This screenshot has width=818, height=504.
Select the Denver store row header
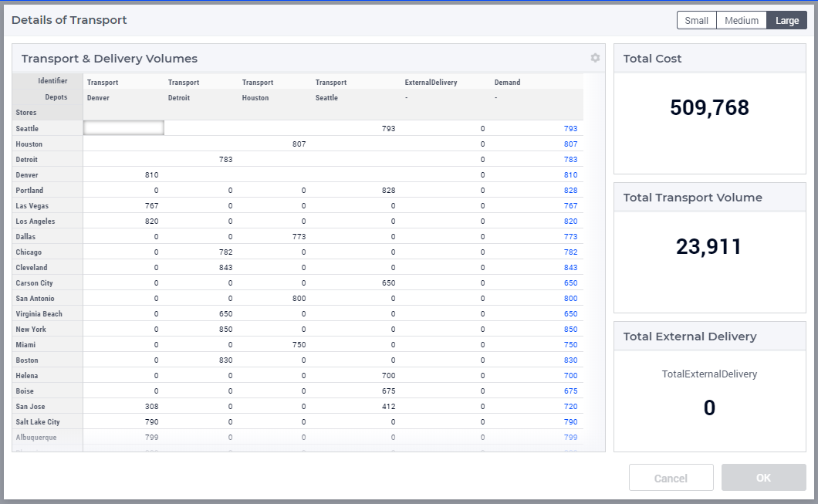tap(48, 174)
